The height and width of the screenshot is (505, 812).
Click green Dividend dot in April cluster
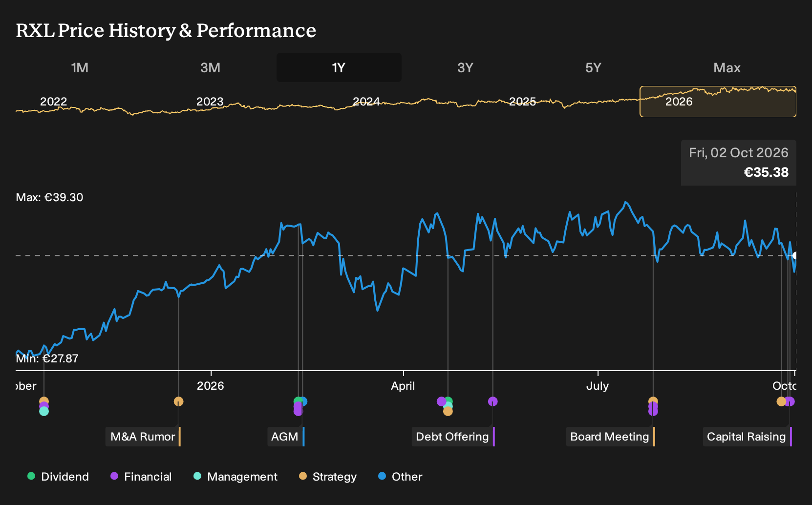449,401
